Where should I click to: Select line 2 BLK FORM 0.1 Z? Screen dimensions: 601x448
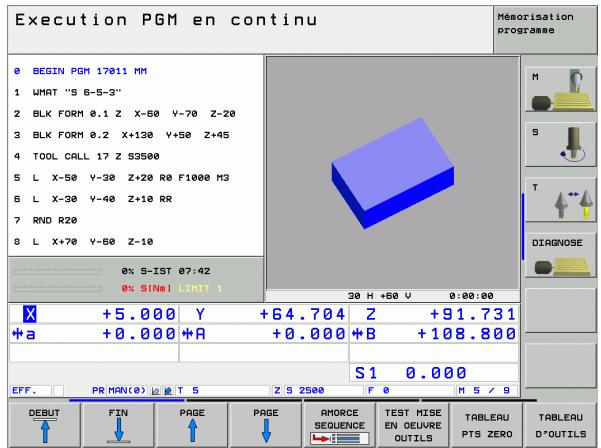124,114
